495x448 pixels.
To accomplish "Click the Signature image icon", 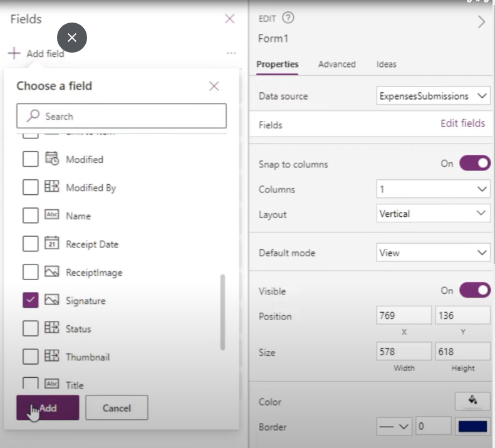I will (52, 300).
